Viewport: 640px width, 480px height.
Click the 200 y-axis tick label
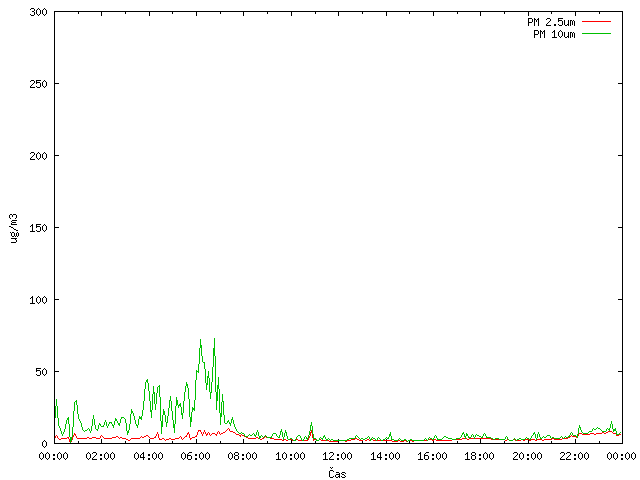(38, 156)
